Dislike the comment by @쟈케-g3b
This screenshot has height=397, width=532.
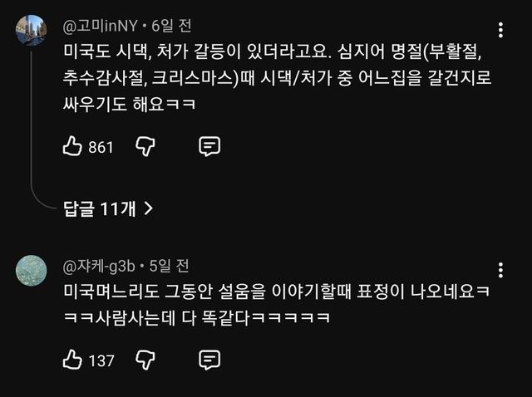coord(145,360)
